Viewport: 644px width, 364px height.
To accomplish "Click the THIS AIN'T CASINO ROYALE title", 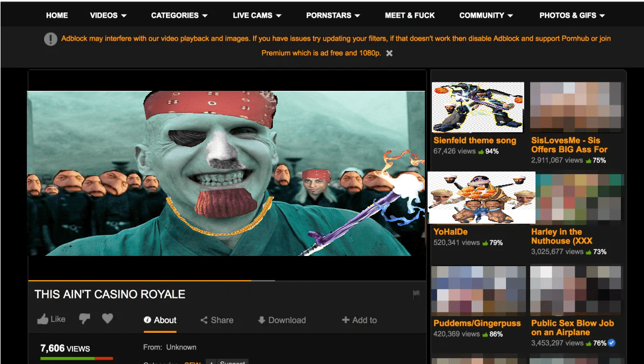I will tap(110, 294).
